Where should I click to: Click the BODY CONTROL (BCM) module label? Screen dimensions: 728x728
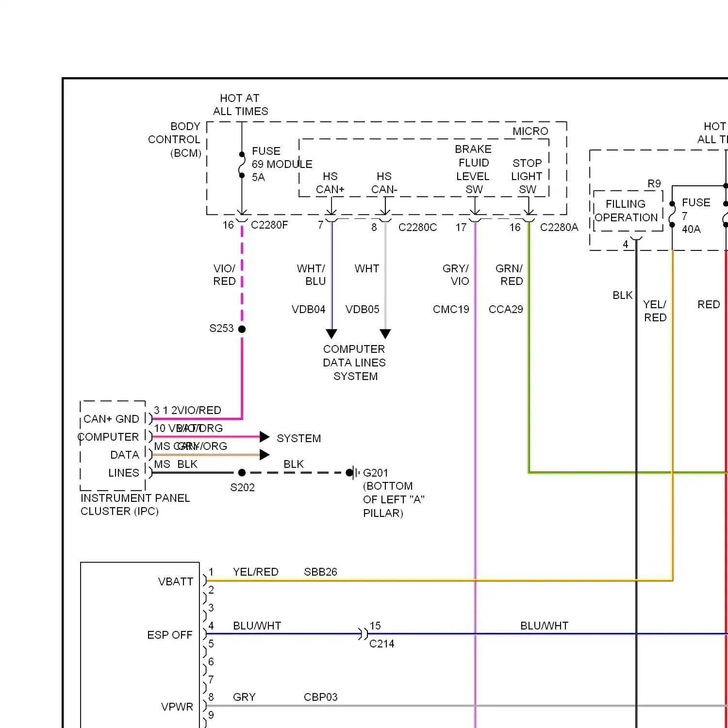point(175,140)
